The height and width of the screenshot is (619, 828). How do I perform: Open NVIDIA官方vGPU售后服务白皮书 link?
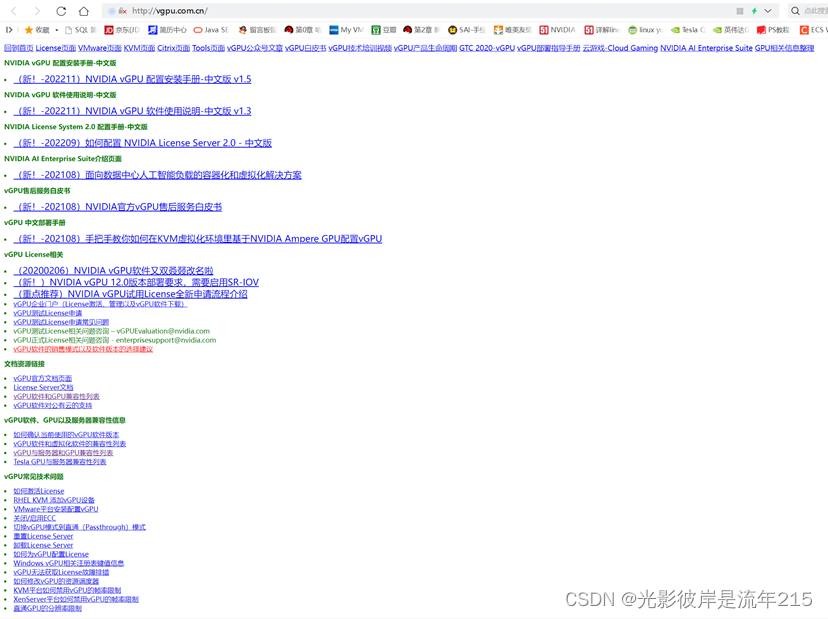118,207
